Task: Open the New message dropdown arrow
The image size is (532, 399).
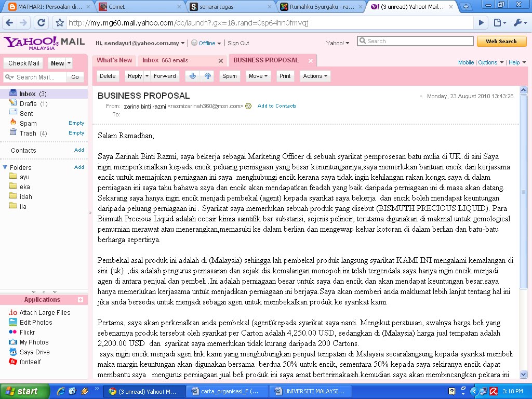Action: [x=69, y=63]
